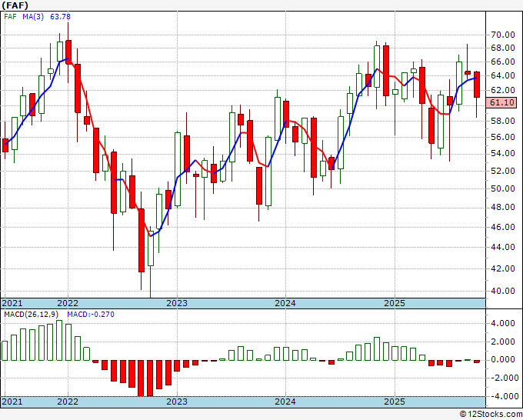Click 2025 on the MACD timeline

tap(395, 402)
